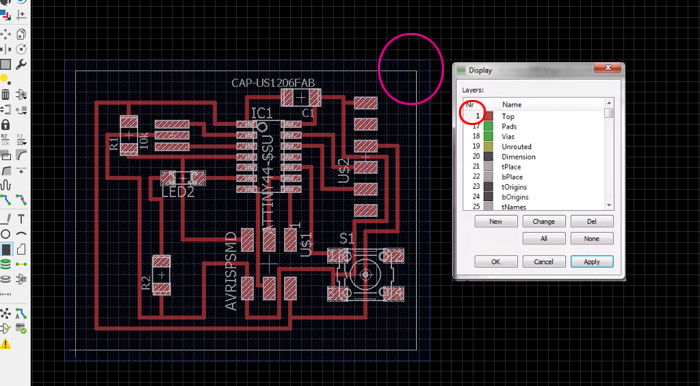Screen dimensions: 700x386
Task: Toggle the Pads layer row
Action: (x=534, y=126)
